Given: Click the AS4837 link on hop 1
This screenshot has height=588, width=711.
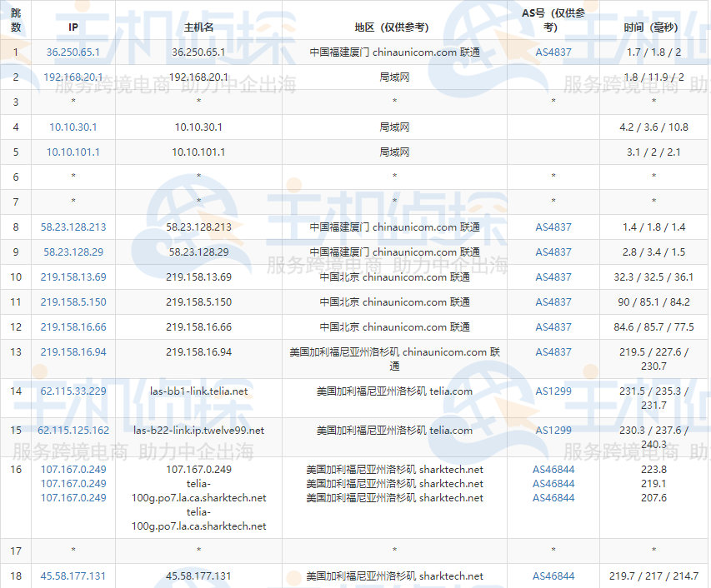Looking at the screenshot, I should click(553, 51).
